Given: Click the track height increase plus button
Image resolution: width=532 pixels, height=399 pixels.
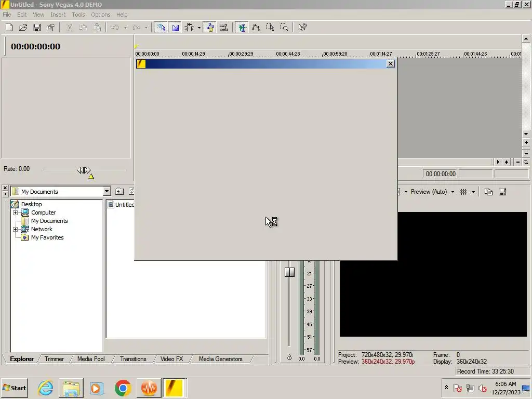Looking at the screenshot, I should (x=526, y=142).
